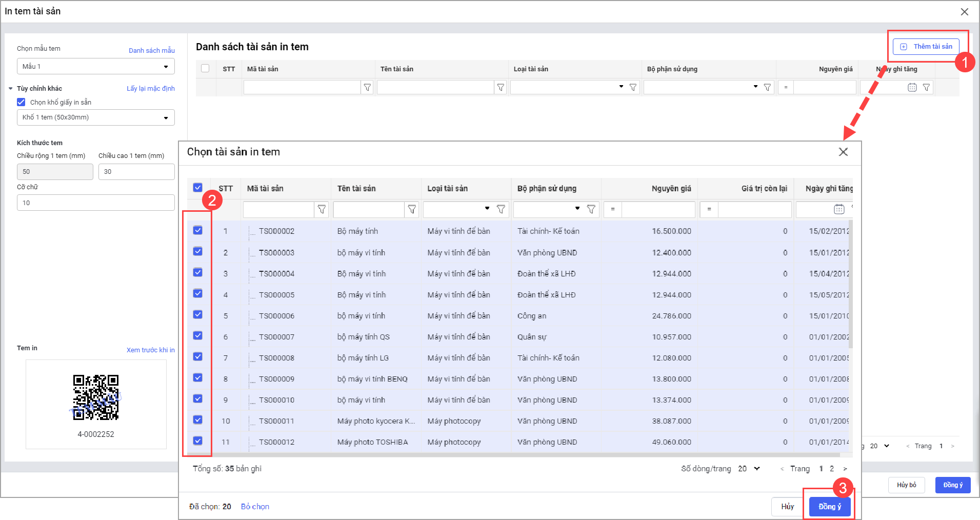This screenshot has width=980, height=520.
Task: Click the QR code tem preview
Action: pyautogui.click(x=96, y=397)
